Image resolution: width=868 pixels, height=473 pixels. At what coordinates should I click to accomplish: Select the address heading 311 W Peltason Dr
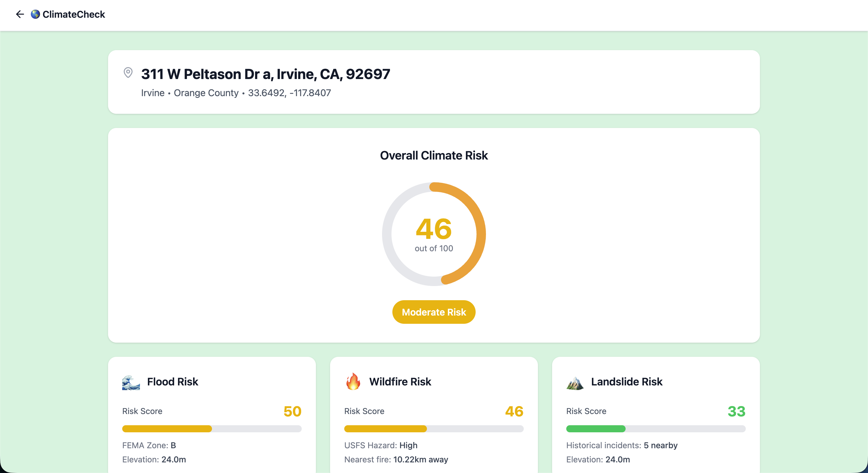265,74
